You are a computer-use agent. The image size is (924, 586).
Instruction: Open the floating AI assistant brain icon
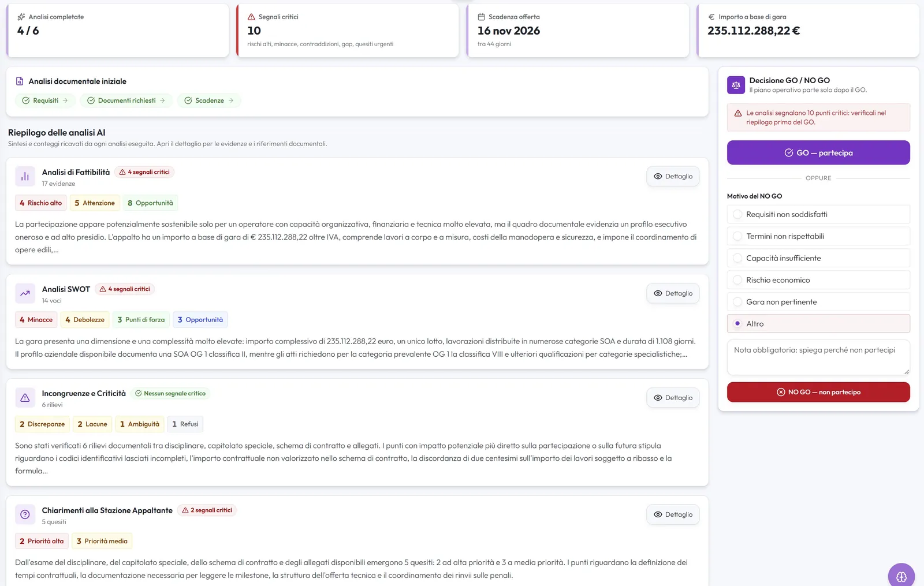[901, 576]
